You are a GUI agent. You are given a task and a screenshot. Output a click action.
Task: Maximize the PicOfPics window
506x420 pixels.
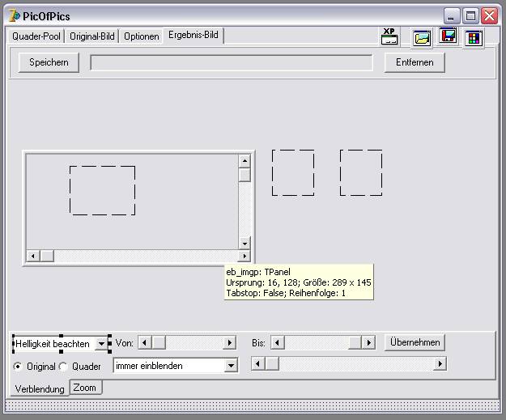point(470,16)
